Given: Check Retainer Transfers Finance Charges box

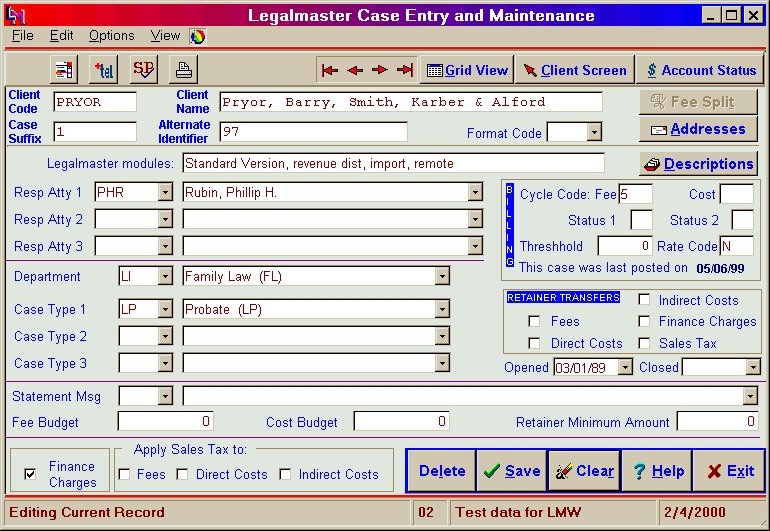Looking at the screenshot, I should pyautogui.click(x=644, y=321).
